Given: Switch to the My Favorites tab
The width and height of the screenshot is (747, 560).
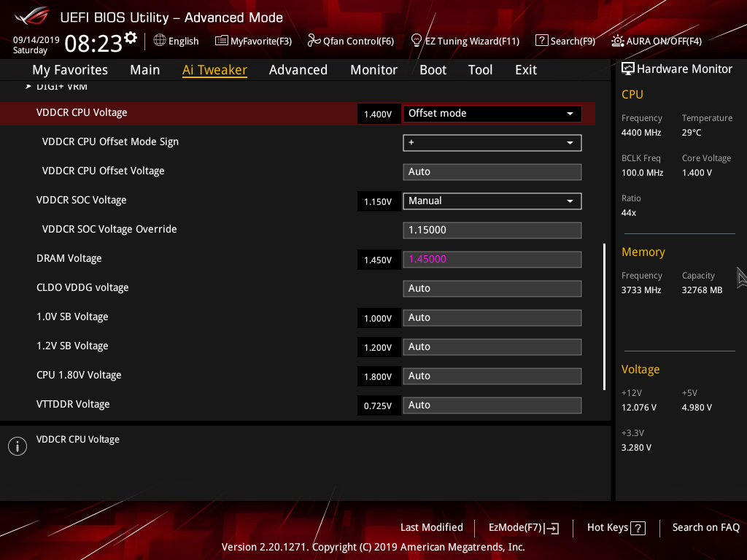Looking at the screenshot, I should point(70,70).
